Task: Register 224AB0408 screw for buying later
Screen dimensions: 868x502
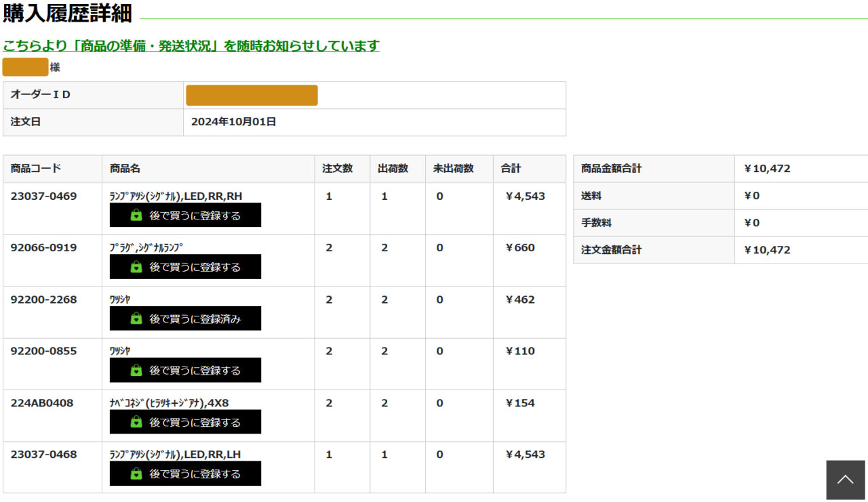Action: click(185, 422)
